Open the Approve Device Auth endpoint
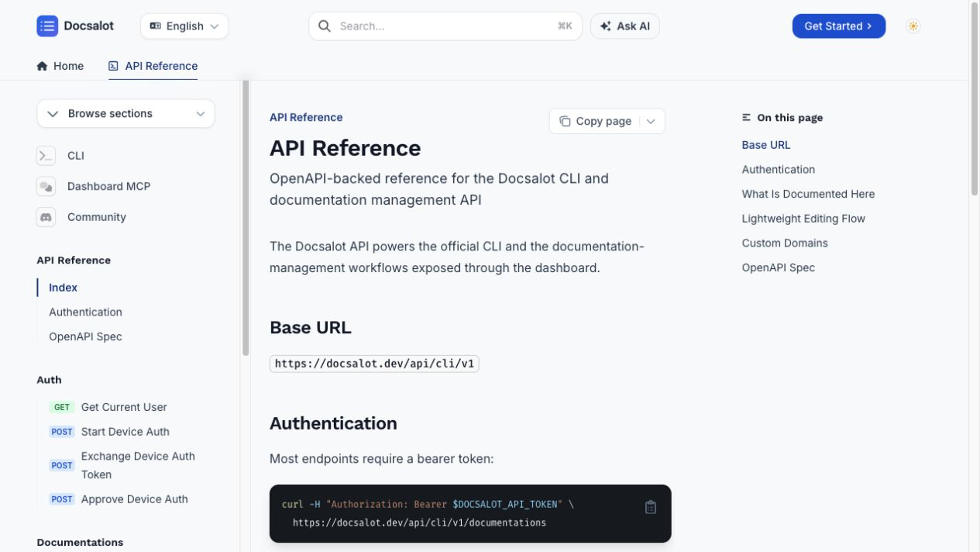This screenshot has width=980, height=552. click(134, 499)
